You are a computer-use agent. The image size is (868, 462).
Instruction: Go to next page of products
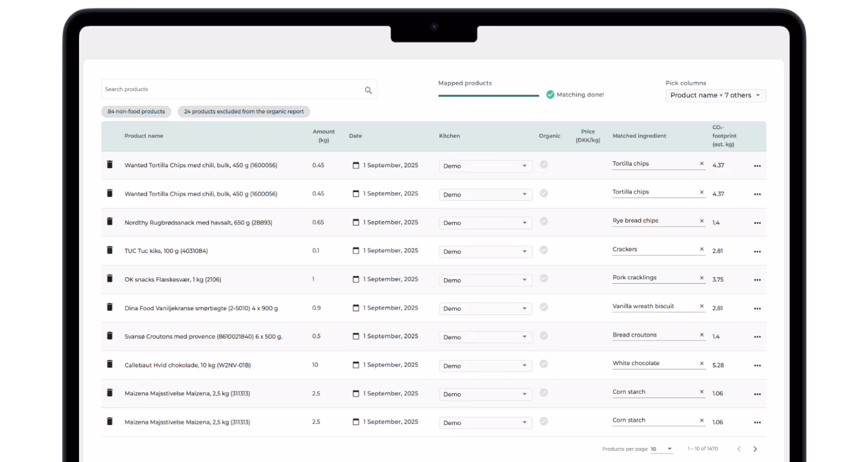[x=755, y=449]
